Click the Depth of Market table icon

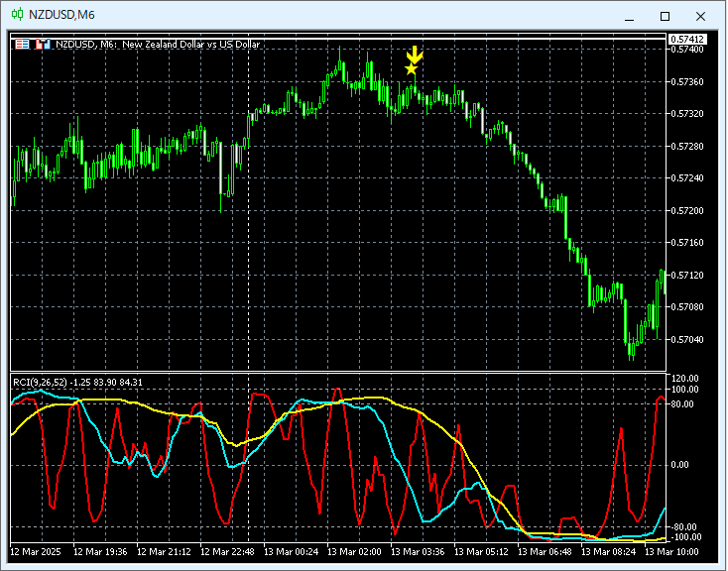22,44
